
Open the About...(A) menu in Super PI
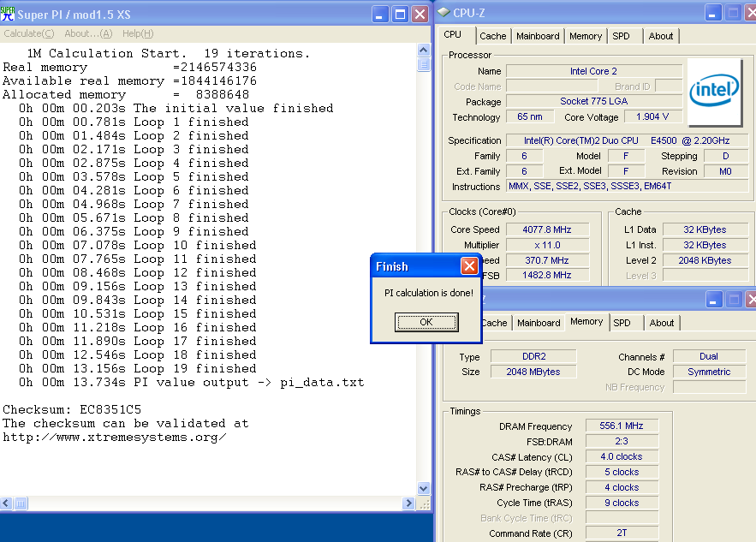pos(88,33)
